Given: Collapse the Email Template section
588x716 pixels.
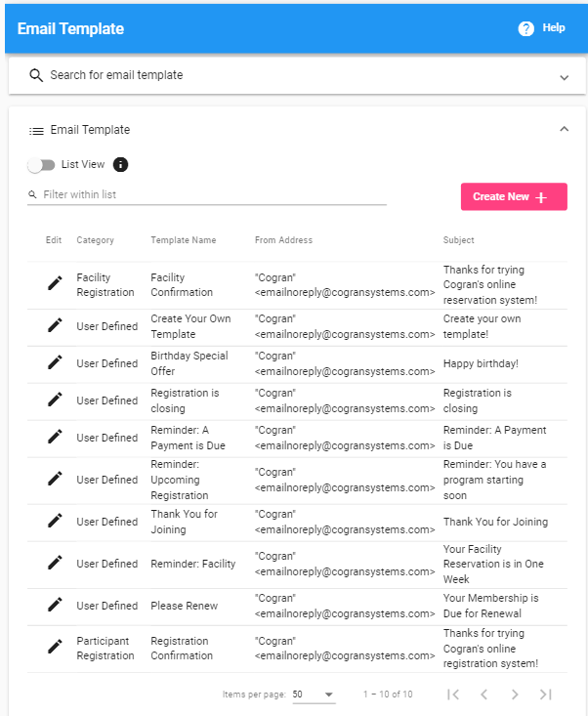Looking at the screenshot, I should coord(565,129).
